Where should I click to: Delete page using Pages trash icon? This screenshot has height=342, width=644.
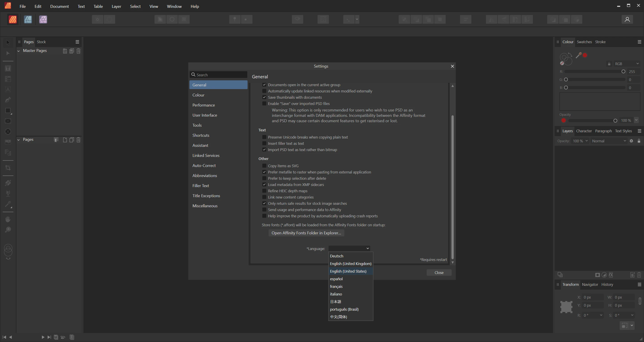point(78,140)
